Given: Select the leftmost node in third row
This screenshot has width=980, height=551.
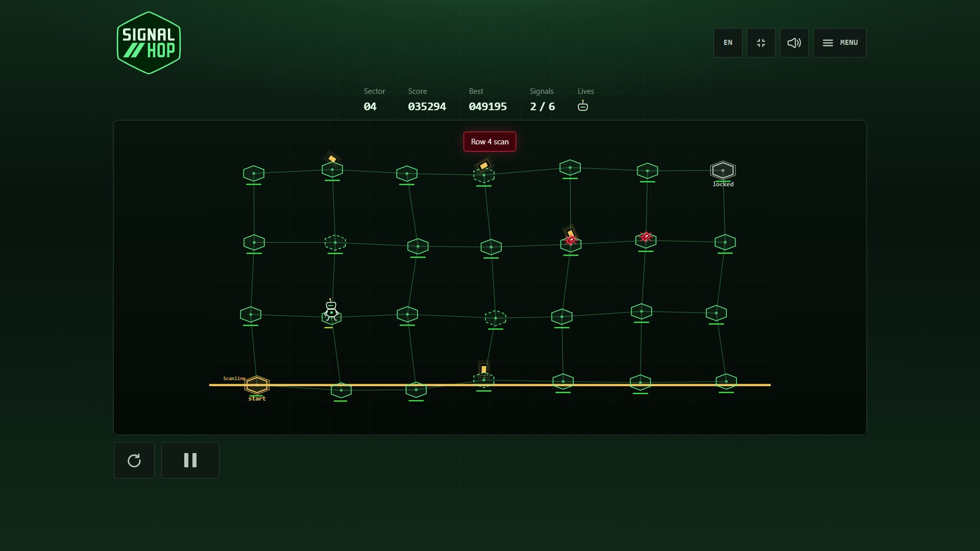Looking at the screenshot, I should coord(251,314).
